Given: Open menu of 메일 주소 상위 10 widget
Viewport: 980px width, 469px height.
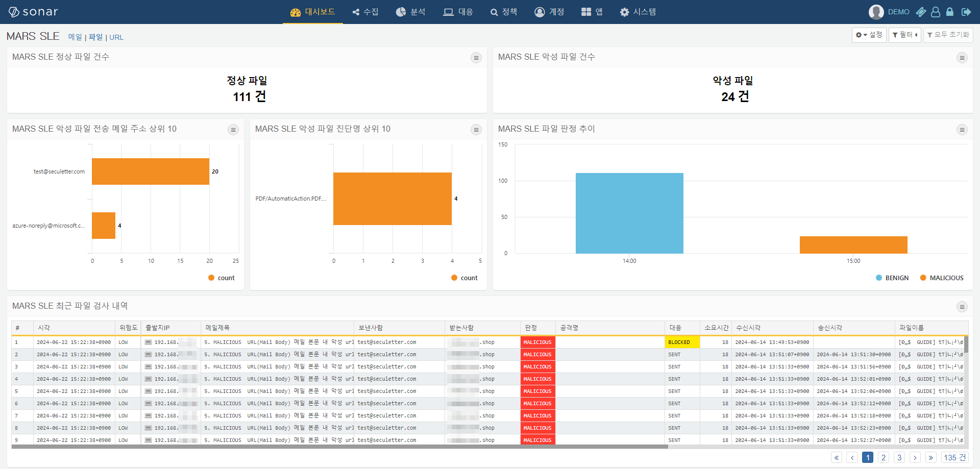Looking at the screenshot, I should tap(233, 130).
